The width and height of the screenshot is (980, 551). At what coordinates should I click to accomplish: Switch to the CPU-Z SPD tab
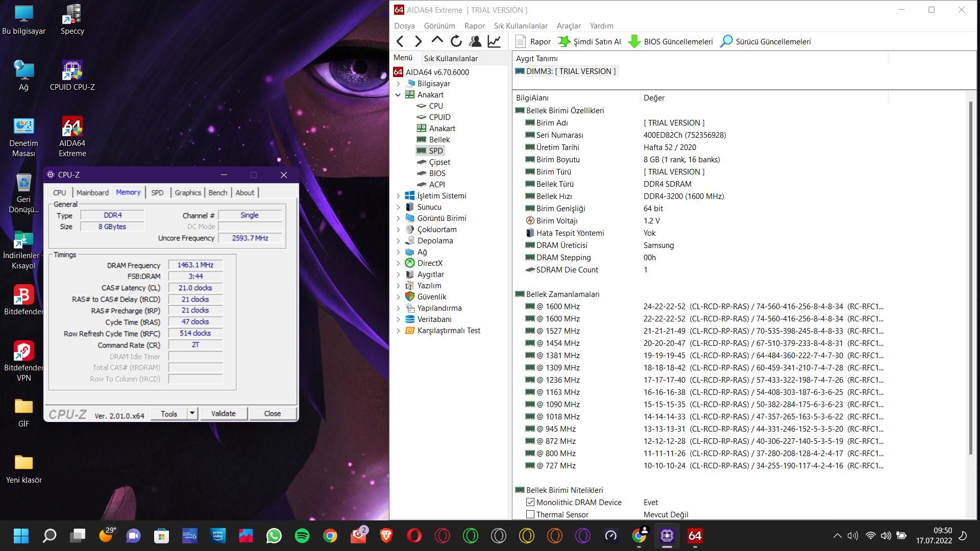coord(157,193)
